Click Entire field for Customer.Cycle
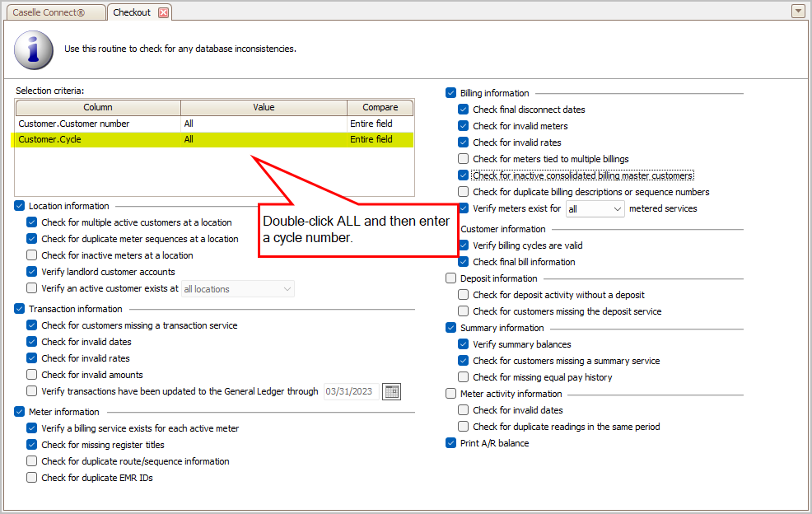The width and height of the screenshot is (812, 514). (371, 139)
